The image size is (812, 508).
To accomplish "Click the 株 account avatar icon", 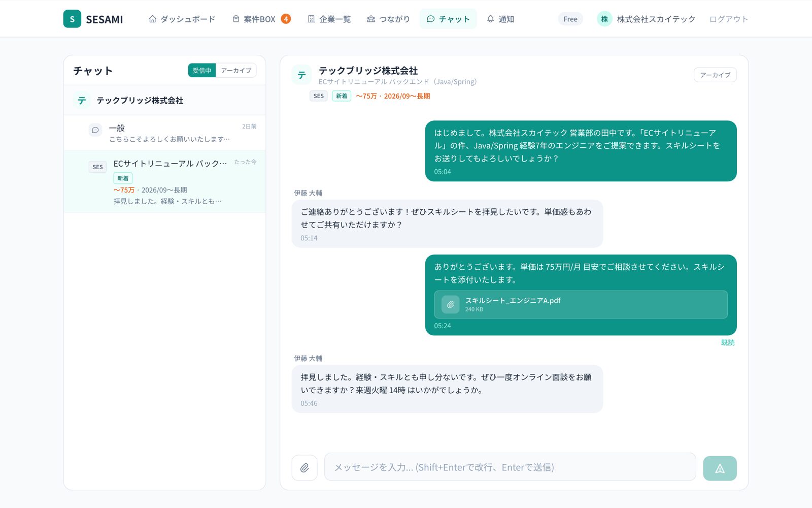I will tap(604, 19).
